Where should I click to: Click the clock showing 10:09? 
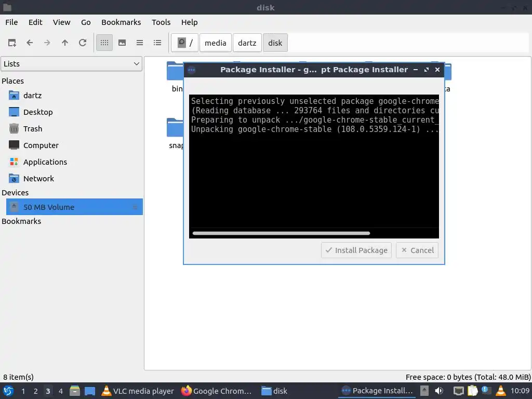(520, 391)
